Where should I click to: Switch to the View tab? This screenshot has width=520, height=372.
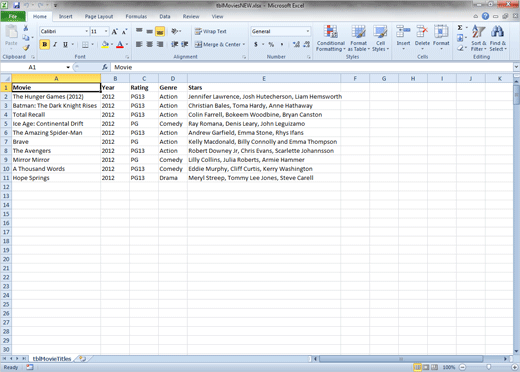217,16
